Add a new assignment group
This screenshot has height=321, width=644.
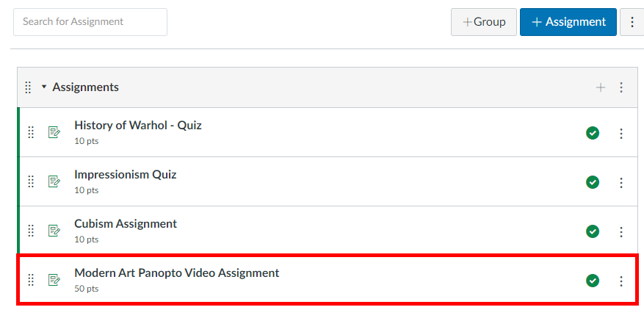484,22
